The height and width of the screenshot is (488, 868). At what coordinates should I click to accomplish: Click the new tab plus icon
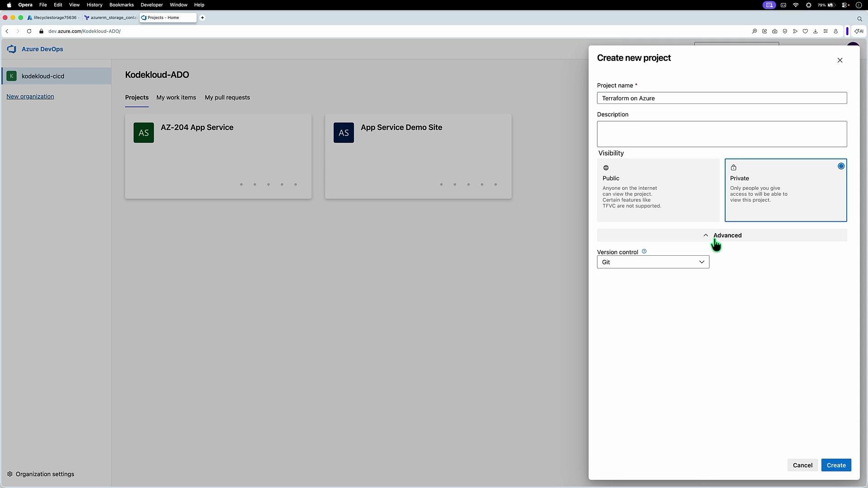pos(203,18)
